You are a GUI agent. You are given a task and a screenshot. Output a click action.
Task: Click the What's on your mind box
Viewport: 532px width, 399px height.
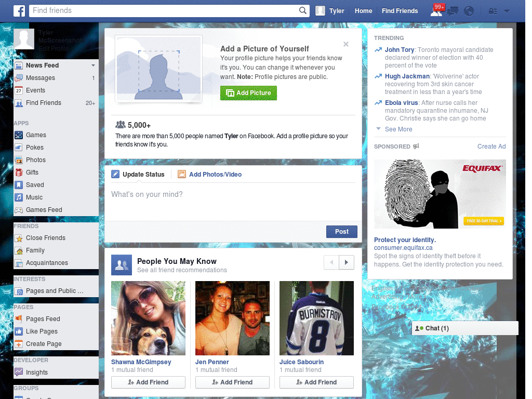233,202
